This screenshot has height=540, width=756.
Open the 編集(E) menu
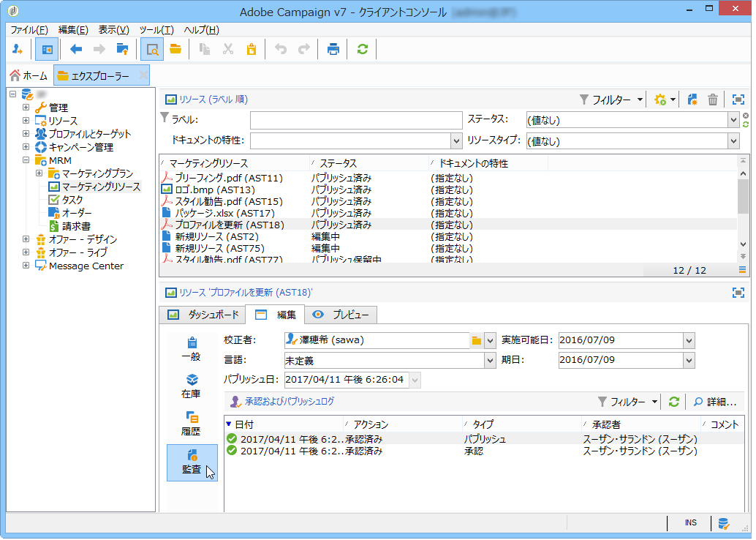[73, 30]
